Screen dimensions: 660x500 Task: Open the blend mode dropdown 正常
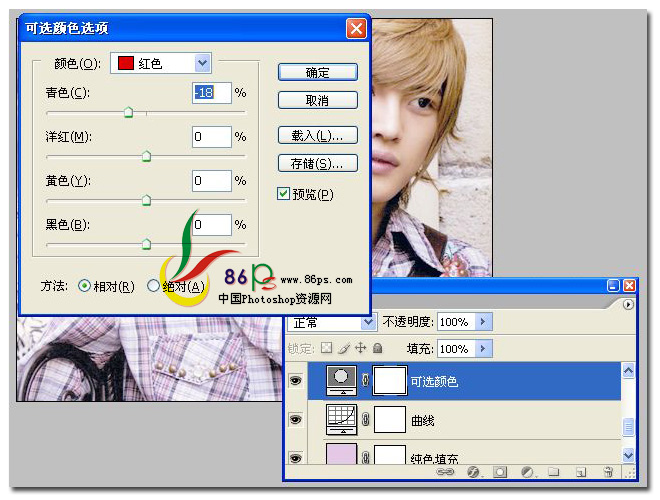click(332, 322)
